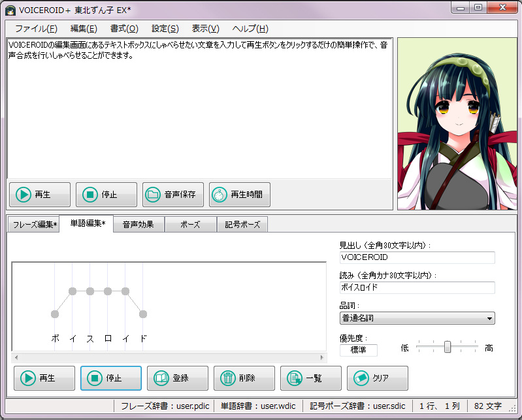Click the 1 行、1 列 cursor position
Image resolution: width=522 pixels, height=420 pixels.
tap(440, 406)
